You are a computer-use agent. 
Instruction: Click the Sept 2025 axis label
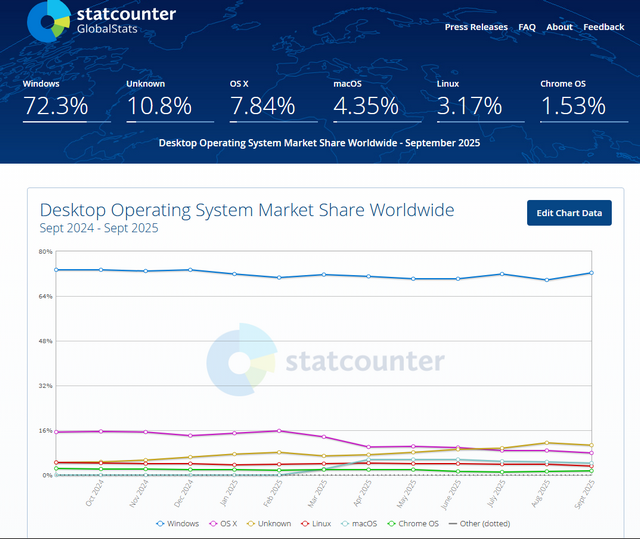[x=584, y=494]
